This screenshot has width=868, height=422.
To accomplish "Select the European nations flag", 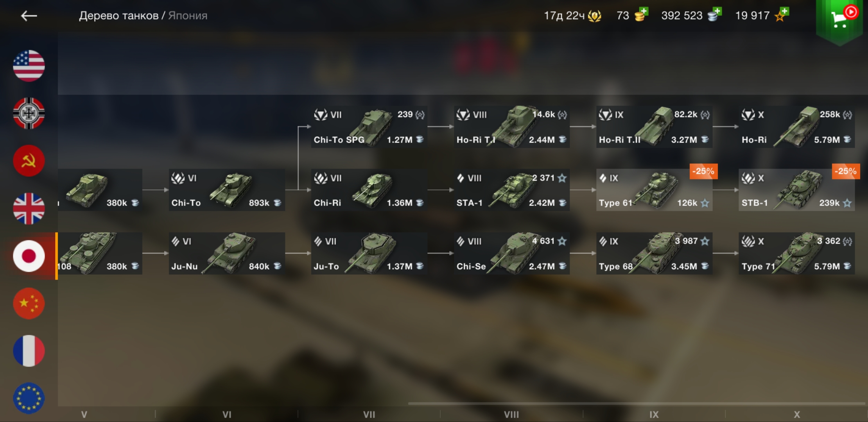I will [x=29, y=398].
